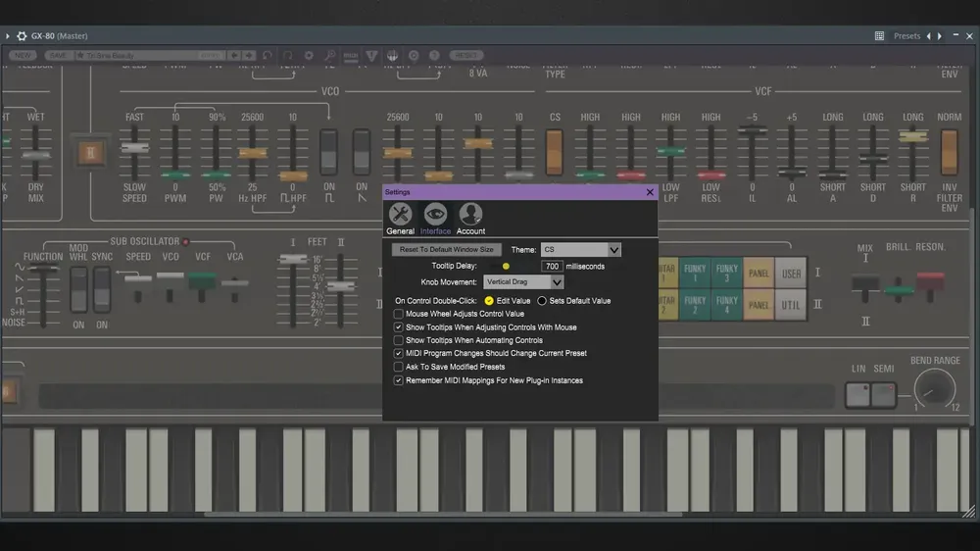Enable Show Tooltips When Automating Controls
This screenshot has height=551, width=980.
tap(398, 340)
